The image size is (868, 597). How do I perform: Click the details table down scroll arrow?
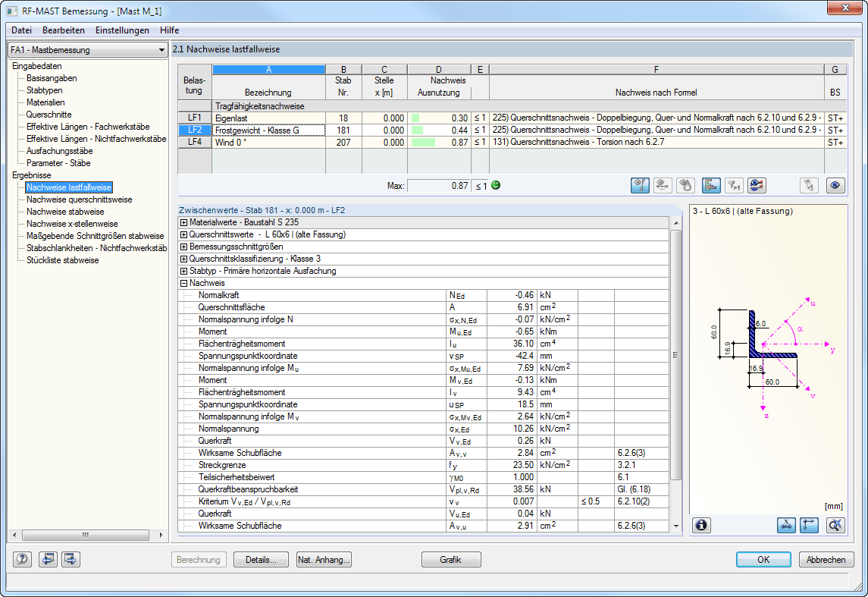coord(676,526)
